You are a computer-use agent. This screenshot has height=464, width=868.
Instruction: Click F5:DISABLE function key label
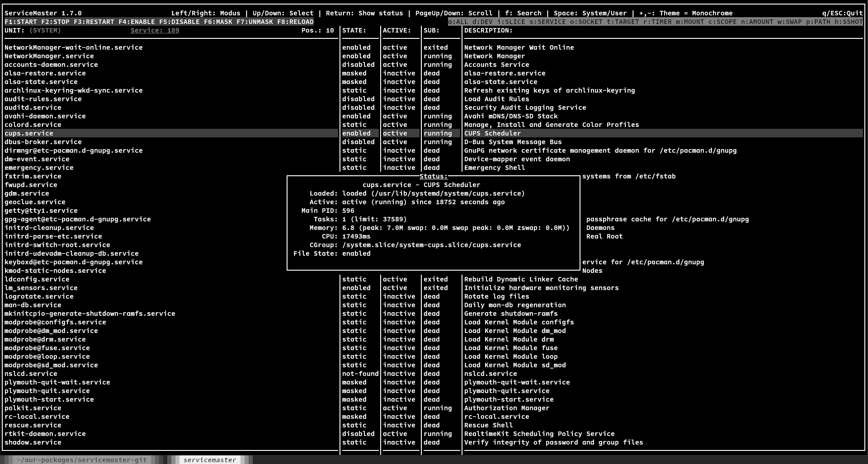179,22
